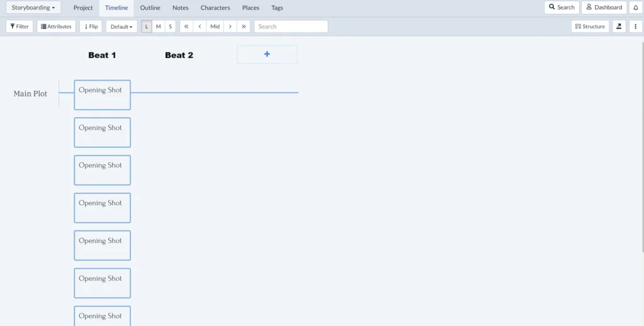Select the Timeline tab
The height and width of the screenshot is (326, 644).
(116, 8)
